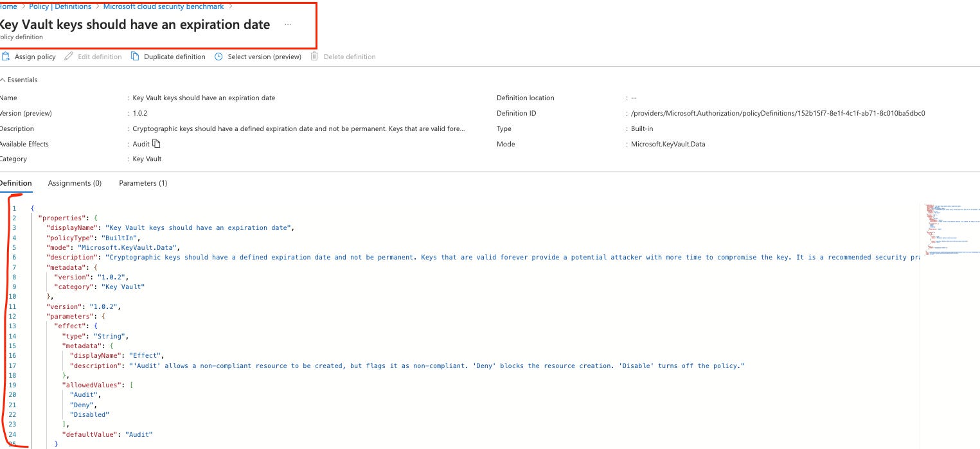Click the Definition ID path value
980x449 pixels.
pyautogui.click(x=778, y=113)
